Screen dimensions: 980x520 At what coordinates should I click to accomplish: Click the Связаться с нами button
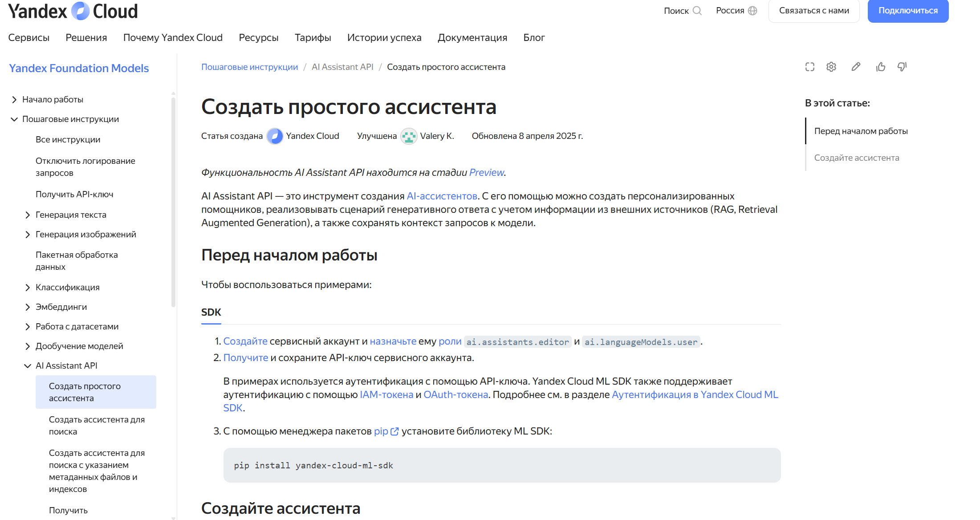click(x=814, y=11)
